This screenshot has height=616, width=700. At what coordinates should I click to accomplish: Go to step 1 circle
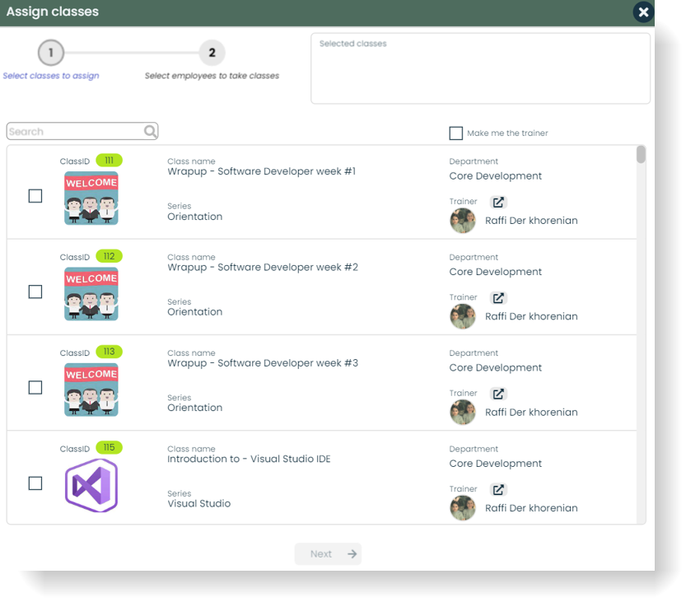(x=51, y=53)
